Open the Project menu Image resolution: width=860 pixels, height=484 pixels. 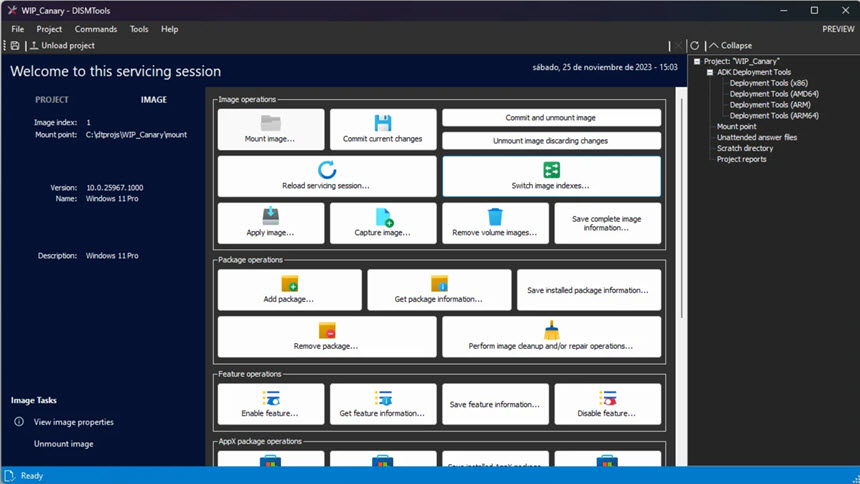[x=49, y=29]
